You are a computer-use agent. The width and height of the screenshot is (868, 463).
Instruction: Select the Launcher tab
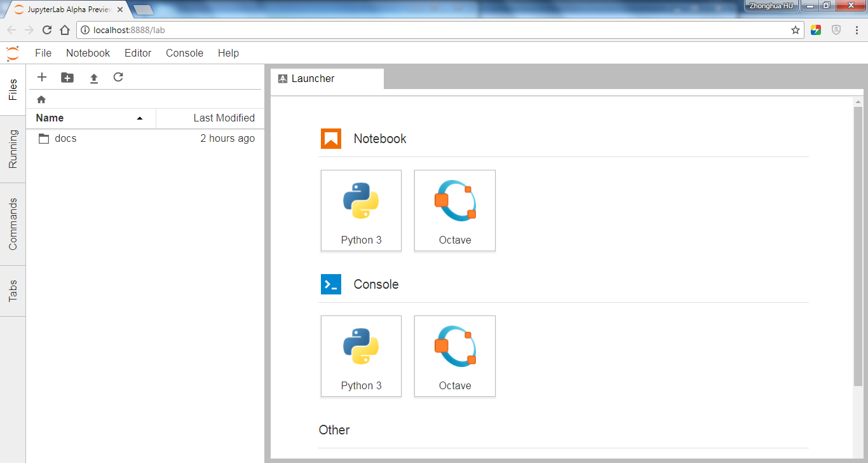coord(327,79)
